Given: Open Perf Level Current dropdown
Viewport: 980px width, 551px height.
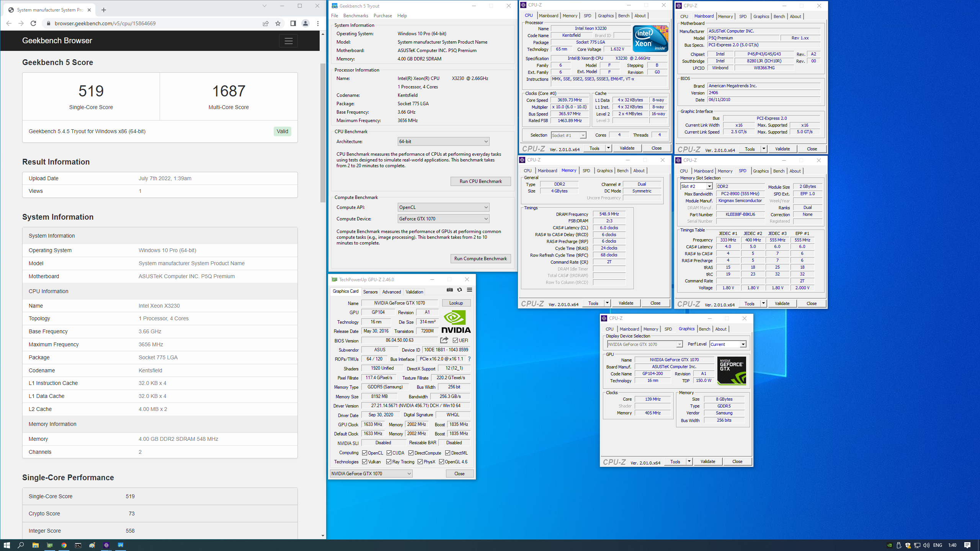Looking at the screenshot, I should pos(728,344).
